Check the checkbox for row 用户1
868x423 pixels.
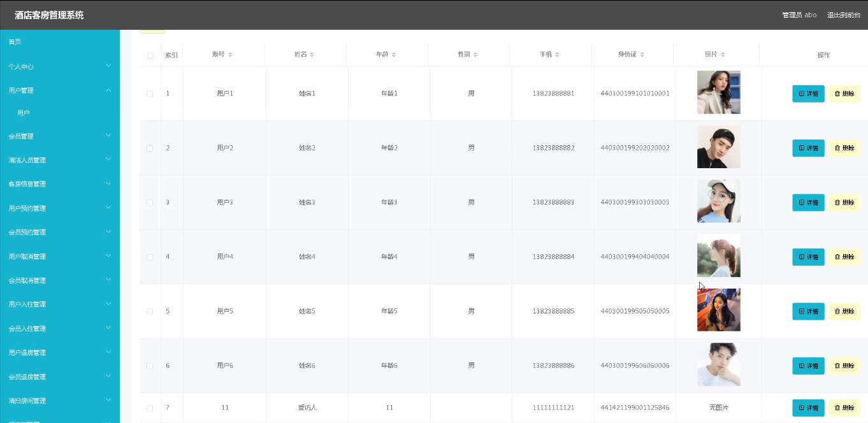point(150,94)
